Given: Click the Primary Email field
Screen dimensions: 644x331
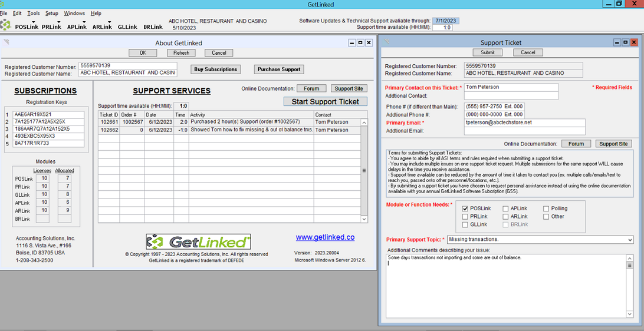Looking at the screenshot, I should (524, 123).
